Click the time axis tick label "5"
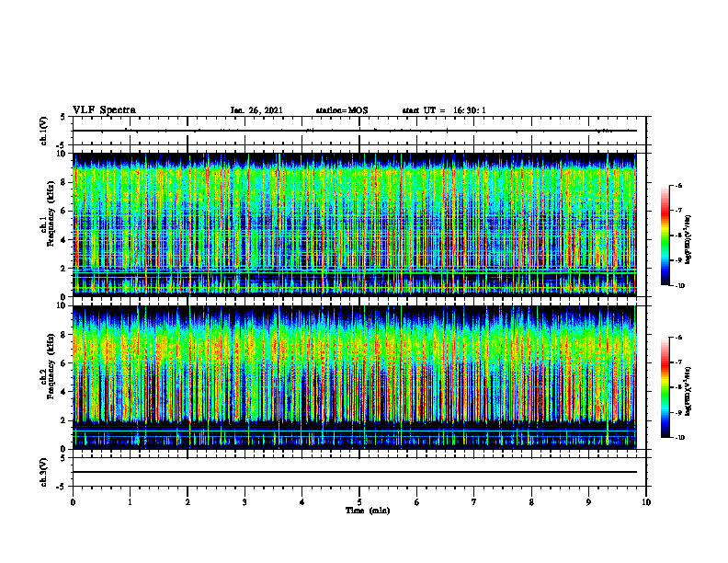Image resolution: width=728 pixels, height=563 pixels. [359, 502]
